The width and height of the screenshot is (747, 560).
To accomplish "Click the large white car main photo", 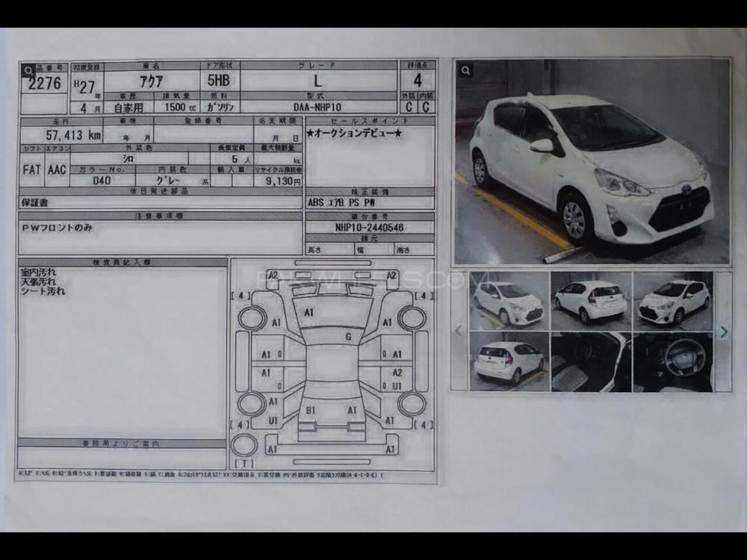I will (592, 162).
